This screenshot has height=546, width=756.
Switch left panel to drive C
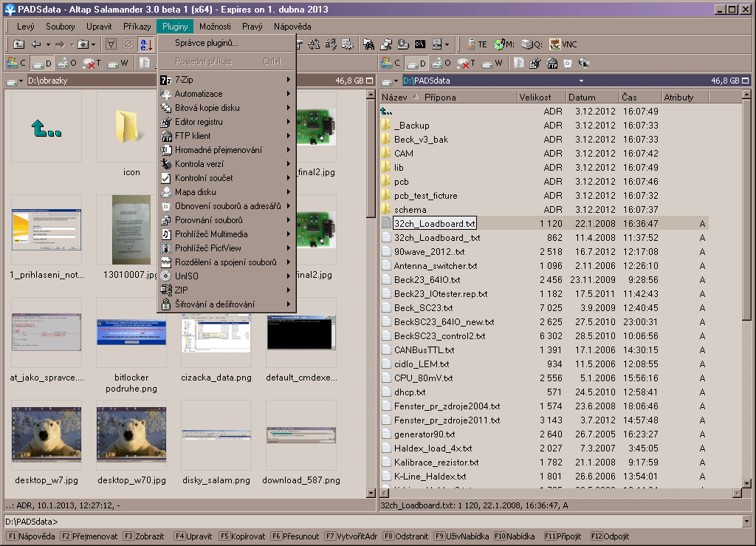click(x=16, y=64)
